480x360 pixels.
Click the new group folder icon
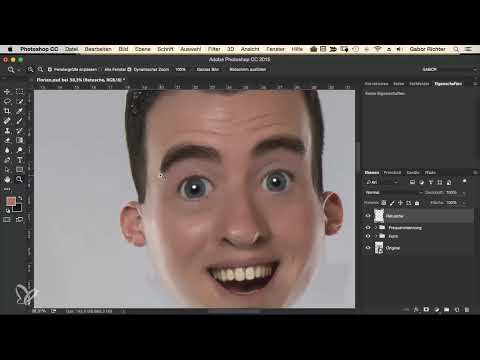click(447, 310)
